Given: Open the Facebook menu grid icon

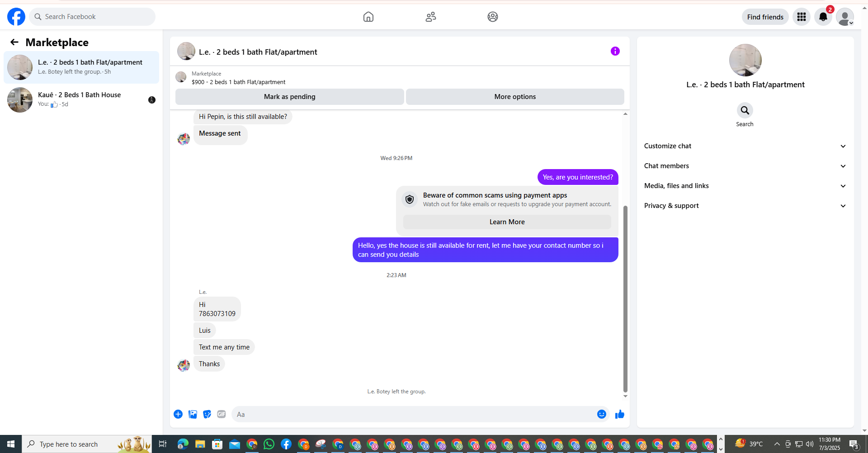Looking at the screenshot, I should coord(802,17).
